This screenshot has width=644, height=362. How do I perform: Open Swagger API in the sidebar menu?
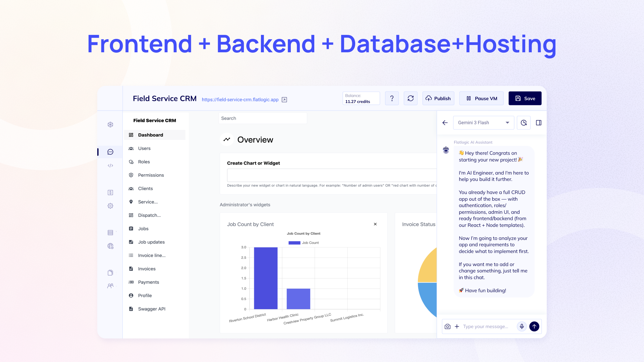[155, 309]
